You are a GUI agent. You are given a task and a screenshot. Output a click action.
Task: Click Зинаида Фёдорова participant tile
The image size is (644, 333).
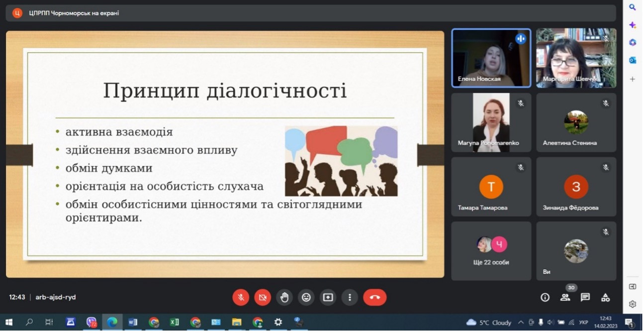(576, 187)
